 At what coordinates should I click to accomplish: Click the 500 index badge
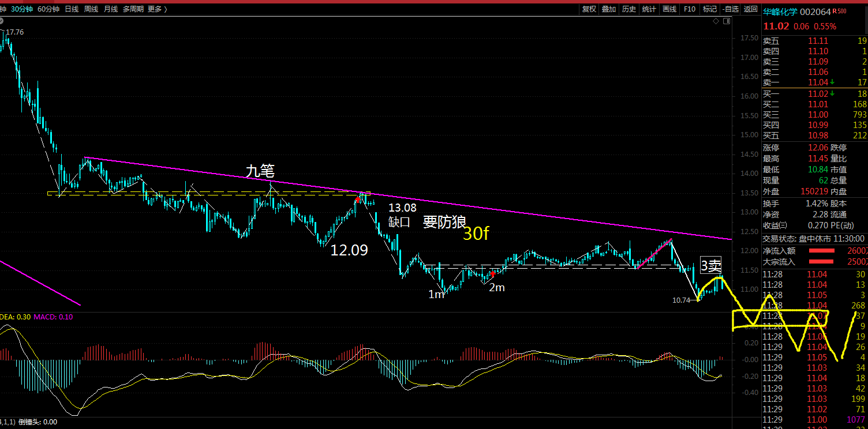click(841, 12)
